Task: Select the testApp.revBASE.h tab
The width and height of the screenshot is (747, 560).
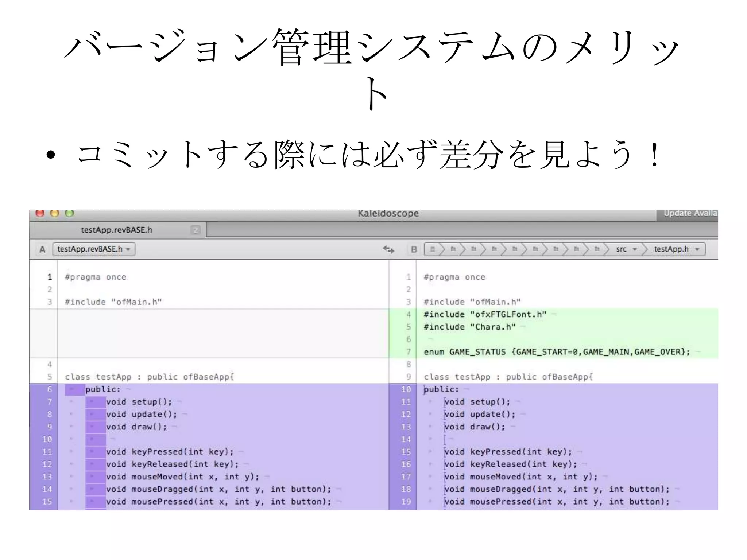Action: pyautogui.click(x=117, y=230)
